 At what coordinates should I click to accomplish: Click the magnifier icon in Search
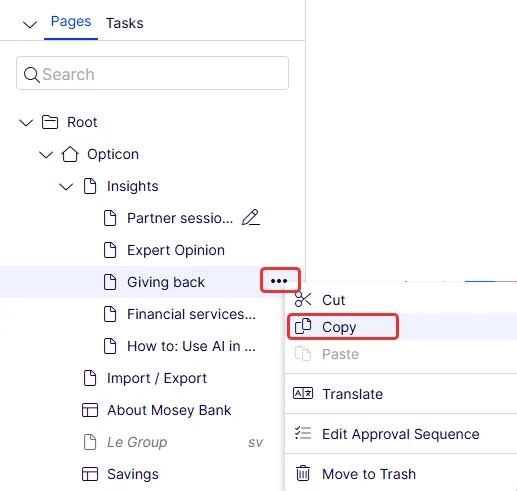[32, 74]
